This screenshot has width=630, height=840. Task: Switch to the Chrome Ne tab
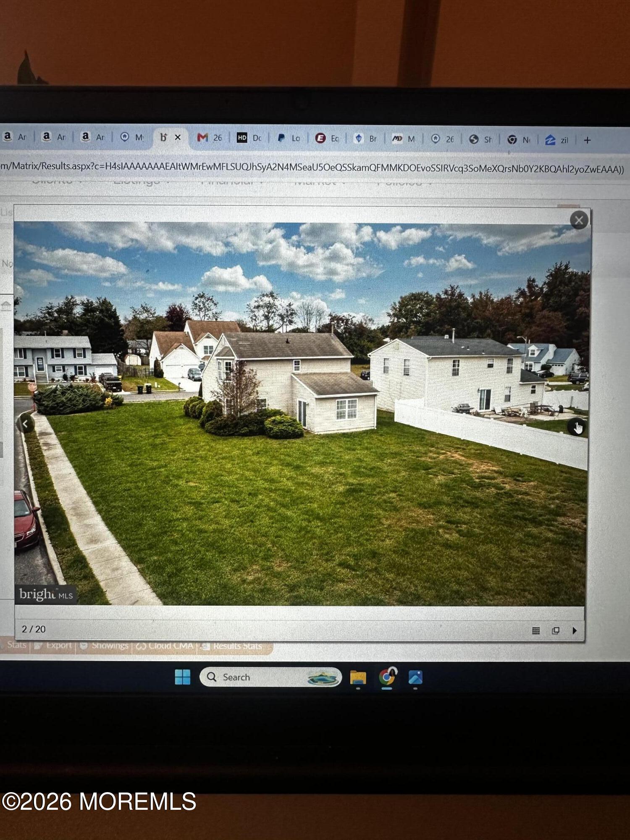pyautogui.click(x=519, y=139)
